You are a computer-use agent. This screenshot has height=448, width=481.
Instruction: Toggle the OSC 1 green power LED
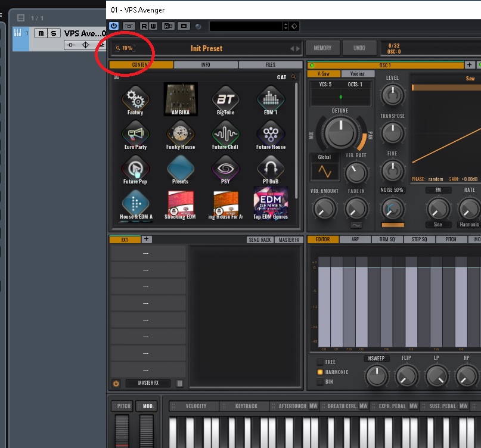click(312, 66)
